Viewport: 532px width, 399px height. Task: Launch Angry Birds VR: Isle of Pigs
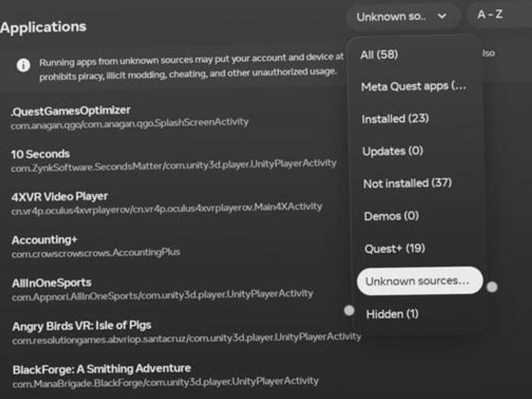[81, 325]
